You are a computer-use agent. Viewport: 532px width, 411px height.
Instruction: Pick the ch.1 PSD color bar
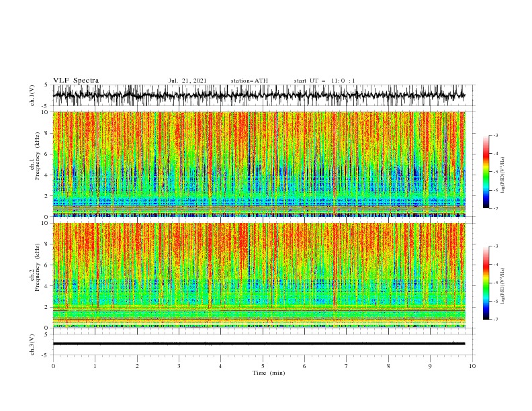click(486, 172)
